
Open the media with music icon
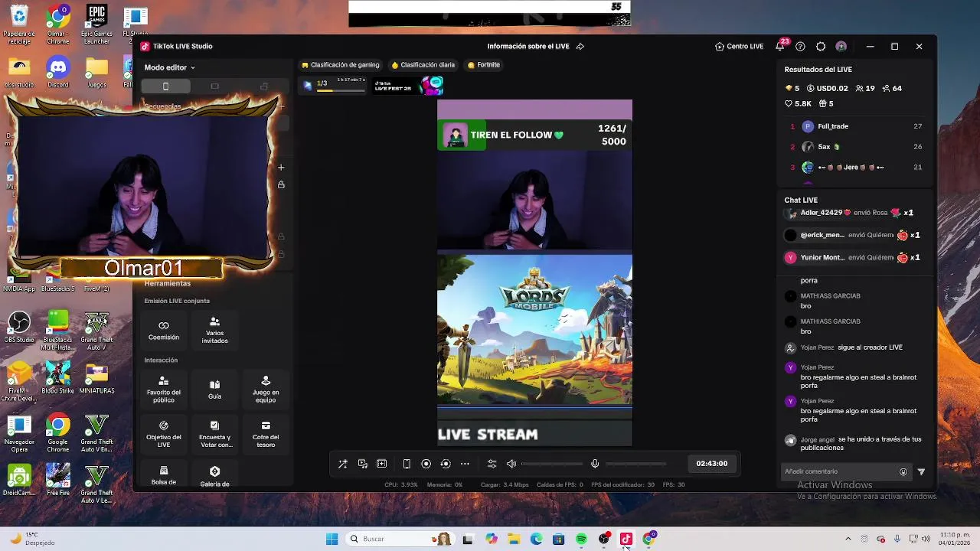363,464
